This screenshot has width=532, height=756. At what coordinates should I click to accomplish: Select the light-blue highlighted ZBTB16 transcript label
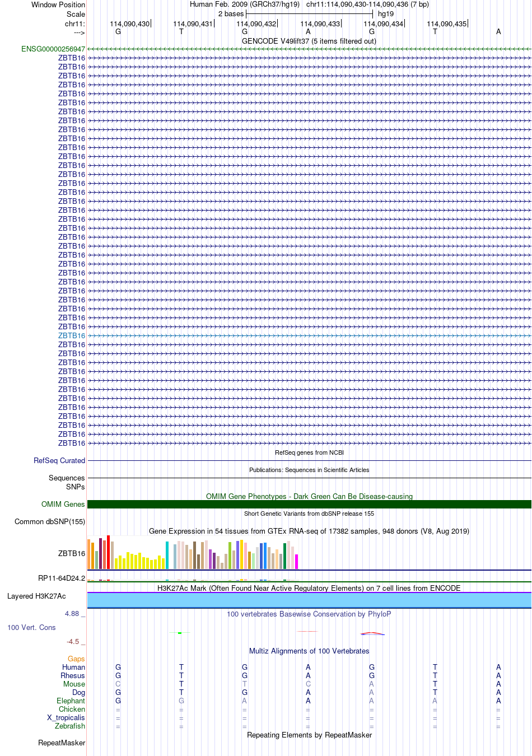[72, 336]
